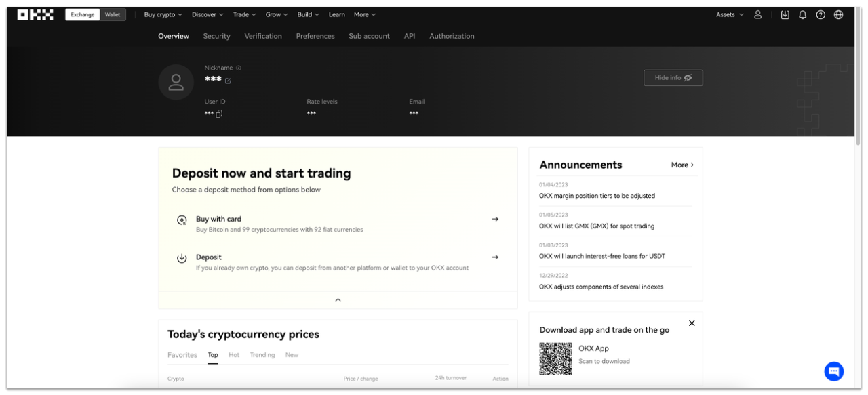The image size is (868, 395).
Task: Click the Buy with card icon
Action: coord(182,220)
